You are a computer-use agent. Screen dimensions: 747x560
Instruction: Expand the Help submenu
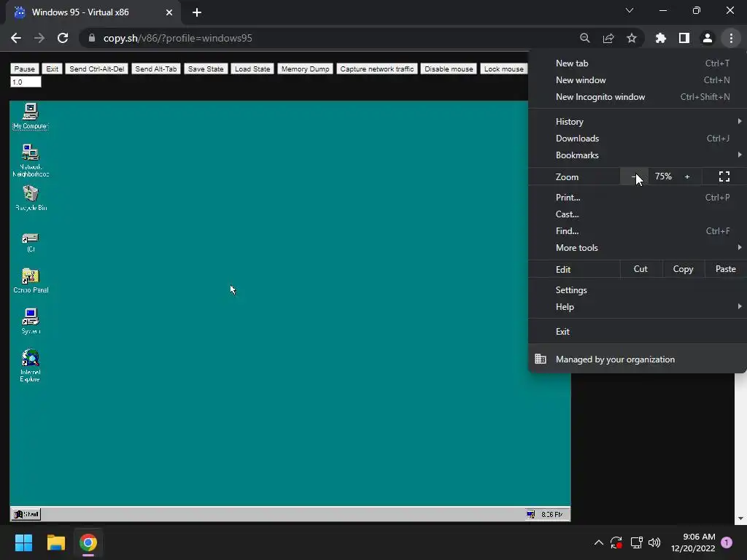pos(638,307)
